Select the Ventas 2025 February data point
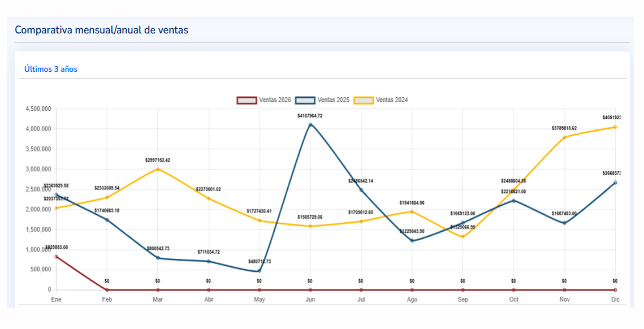 tap(107, 220)
